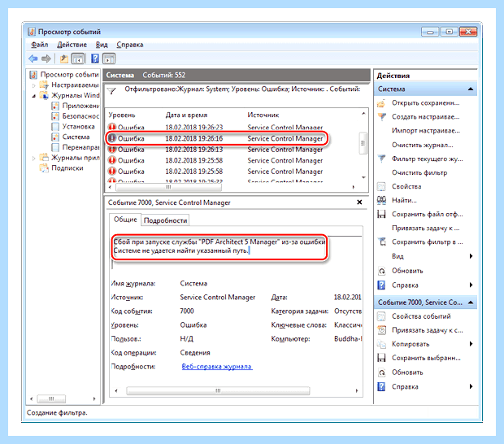Close the event 7000 preview pane
The width and height of the screenshot is (504, 444).
359,202
